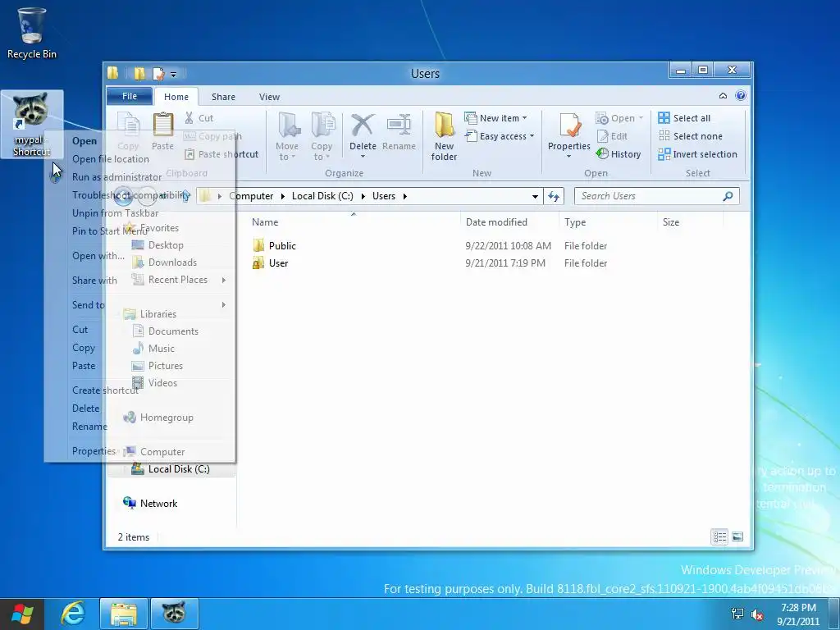Click Local Disk (C:) in the address path
The image size is (840, 630).
pos(322,196)
